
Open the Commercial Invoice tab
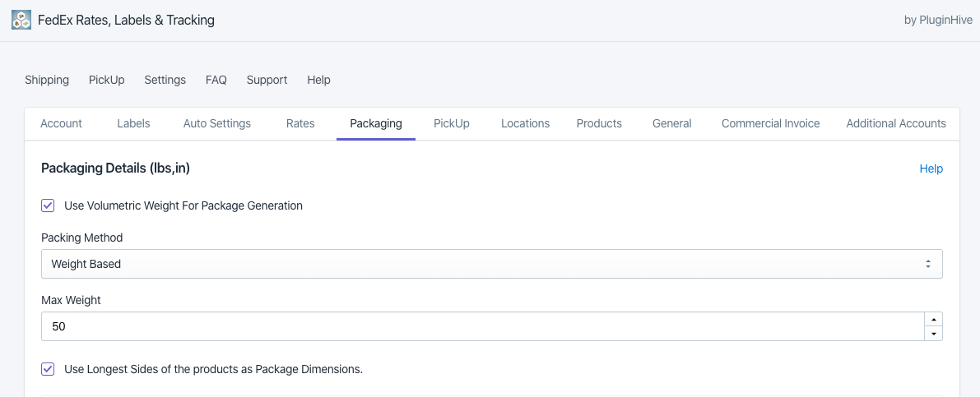(771, 123)
